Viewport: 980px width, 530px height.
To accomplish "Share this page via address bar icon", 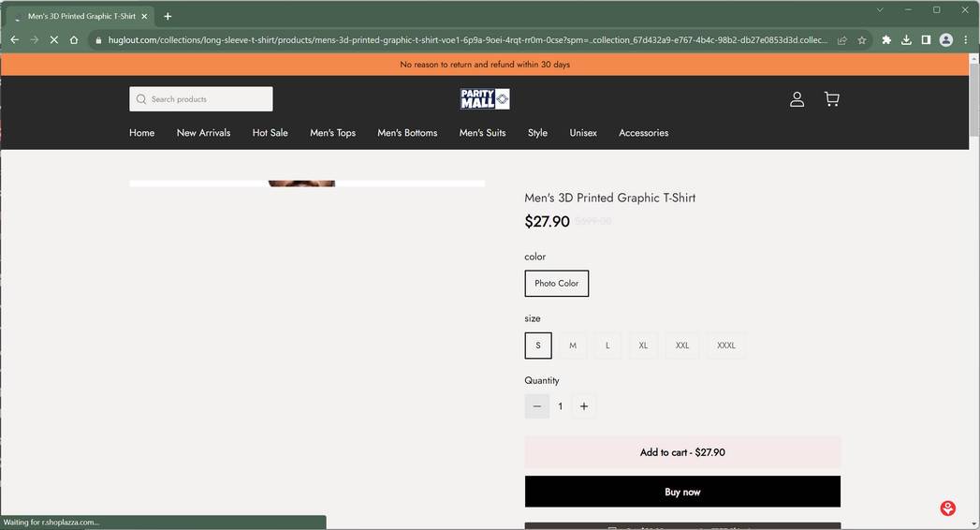I will (841, 40).
